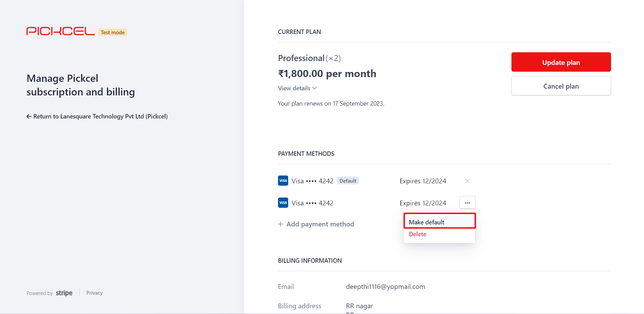
Task: Click Add payment method
Action: click(x=316, y=224)
